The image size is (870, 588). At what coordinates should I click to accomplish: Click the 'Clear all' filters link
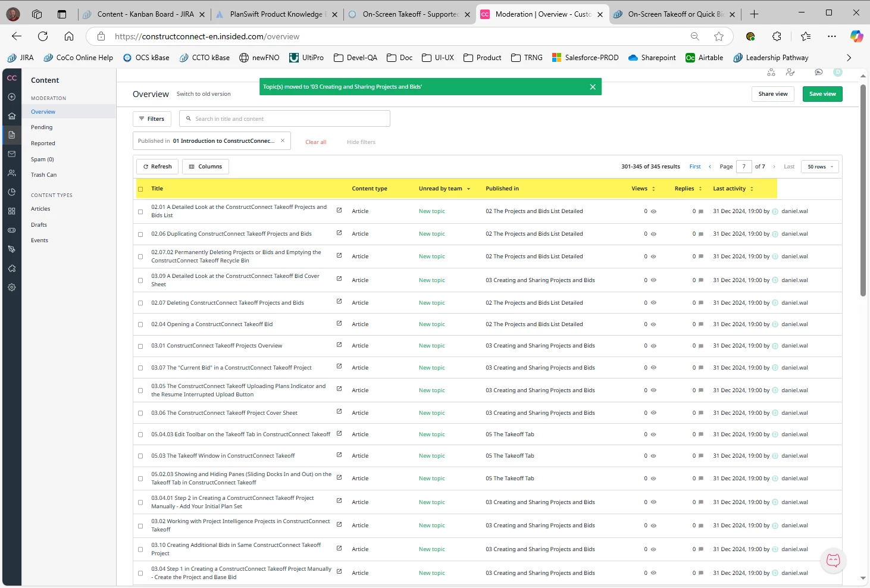[315, 142]
